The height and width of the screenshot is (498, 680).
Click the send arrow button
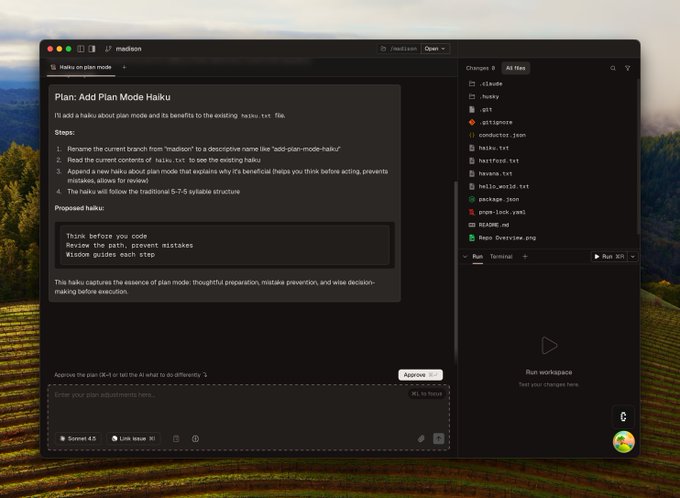point(438,439)
